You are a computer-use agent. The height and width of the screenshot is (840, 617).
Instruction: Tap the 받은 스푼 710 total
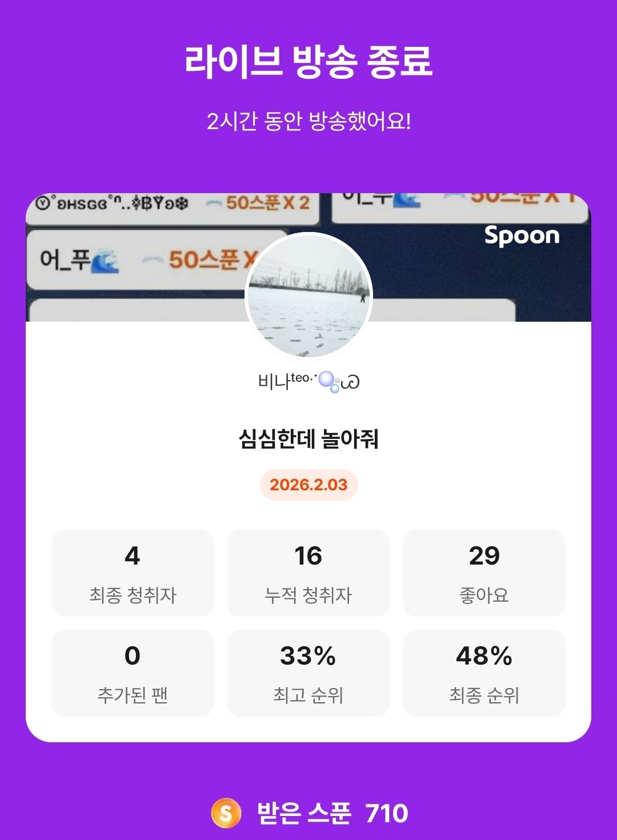pyautogui.click(x=332, y=813)
